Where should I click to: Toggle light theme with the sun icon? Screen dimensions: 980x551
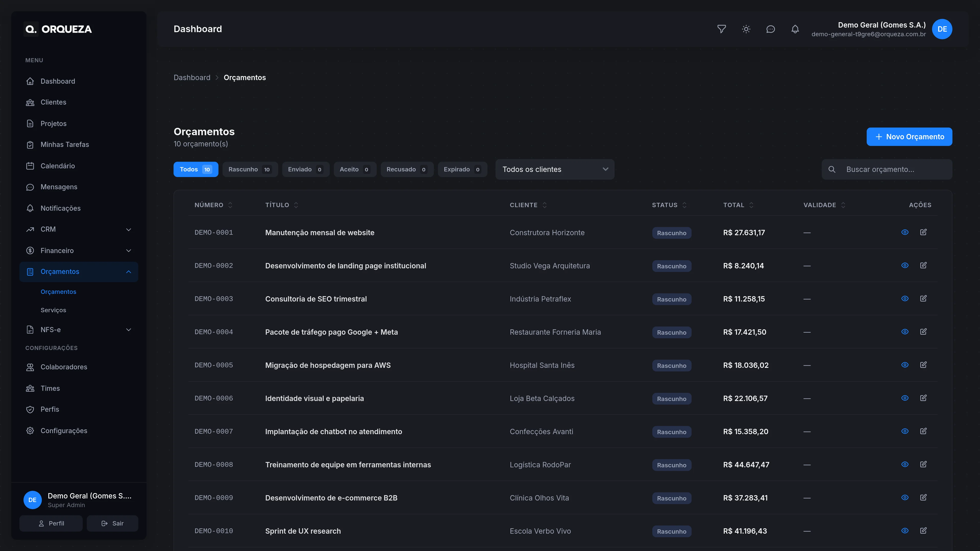(x=746, y=29)
